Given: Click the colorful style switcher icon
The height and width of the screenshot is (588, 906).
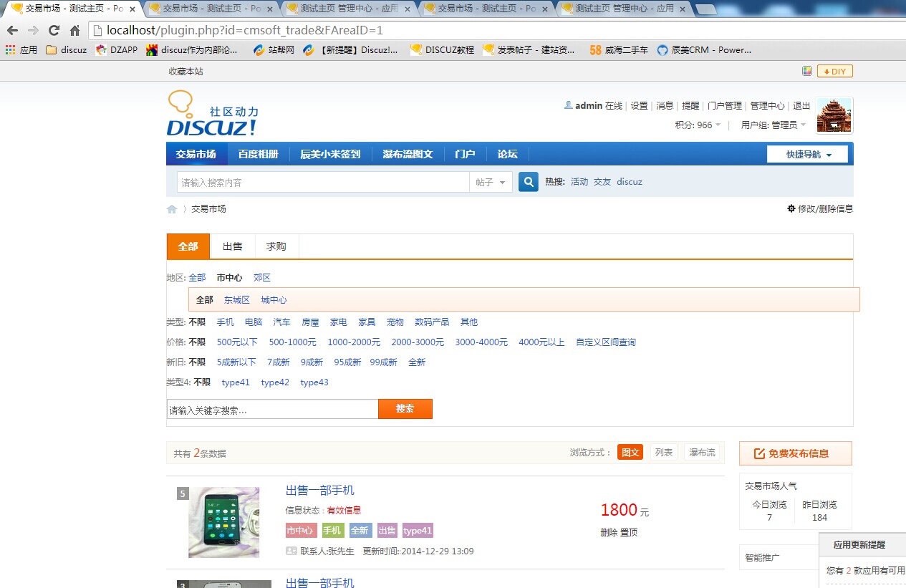Looking at the screenshot, I should (807, 72).
